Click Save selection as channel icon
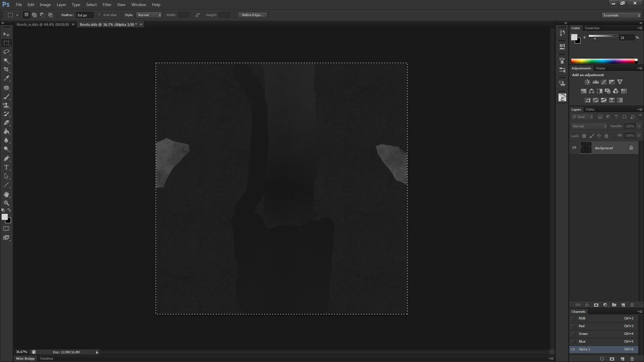Viewport: 644px width, 362px height. [612, 359]
